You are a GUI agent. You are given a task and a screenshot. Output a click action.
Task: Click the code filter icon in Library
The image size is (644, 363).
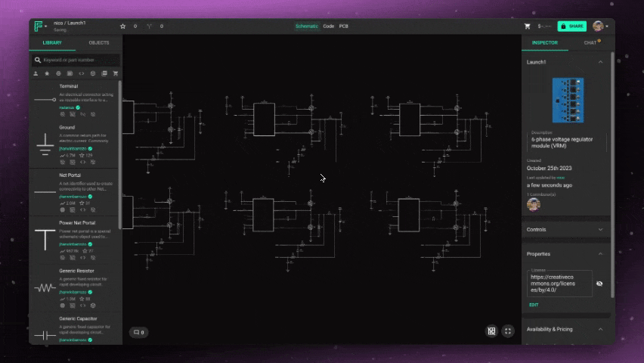click(82, 74)
